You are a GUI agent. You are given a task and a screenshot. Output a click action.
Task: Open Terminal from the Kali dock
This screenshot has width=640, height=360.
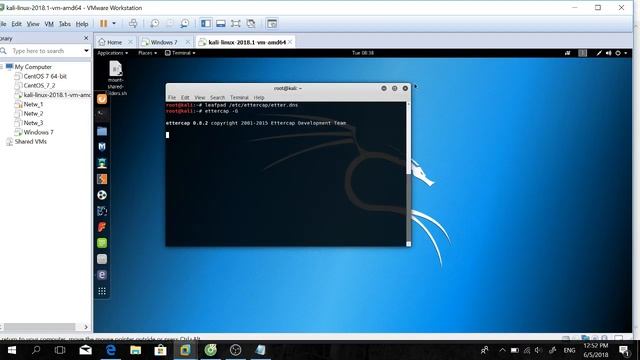pos(102,115)
